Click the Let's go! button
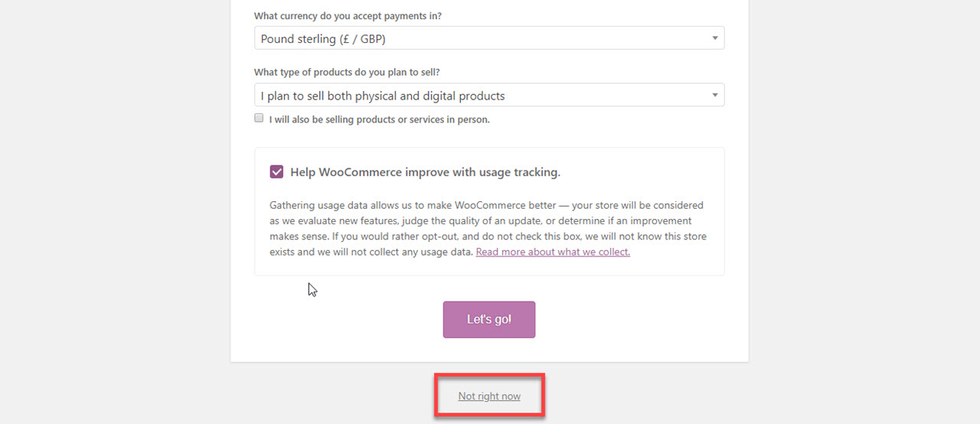Screen dimensions: 980x424 (x=489, y=319)
